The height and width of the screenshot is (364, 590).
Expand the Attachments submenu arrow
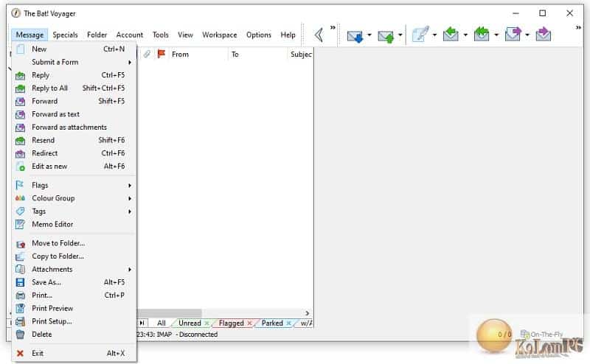click(130, 270)
